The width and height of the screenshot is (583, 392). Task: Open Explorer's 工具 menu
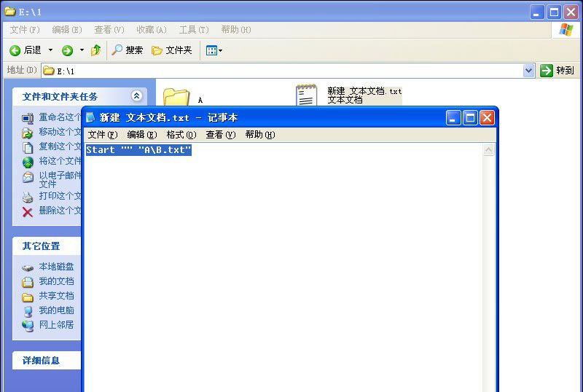(193, 30)
